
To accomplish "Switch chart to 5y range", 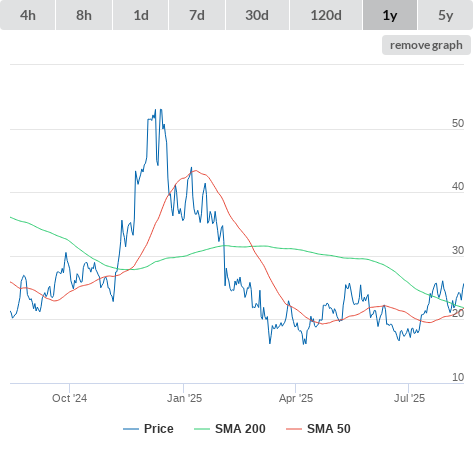I will click(445, 15).
